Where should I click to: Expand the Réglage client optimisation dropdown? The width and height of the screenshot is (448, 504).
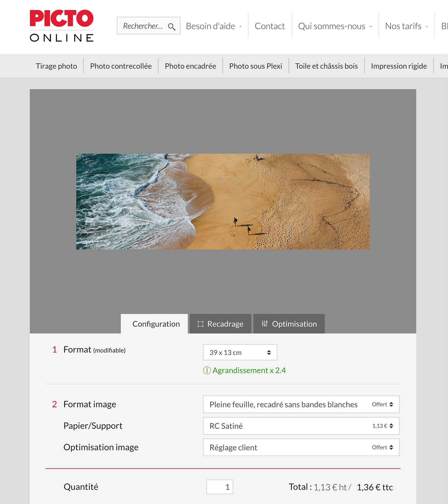click(301, 447)
